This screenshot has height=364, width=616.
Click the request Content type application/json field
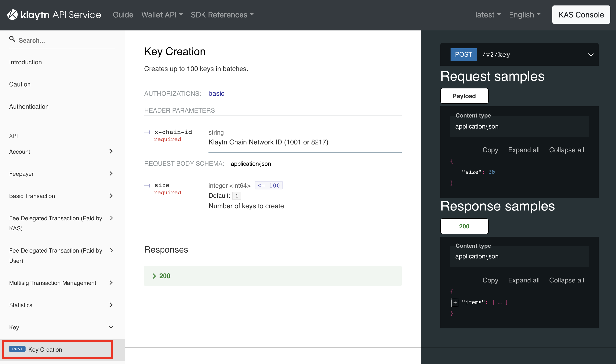[519, 126]
